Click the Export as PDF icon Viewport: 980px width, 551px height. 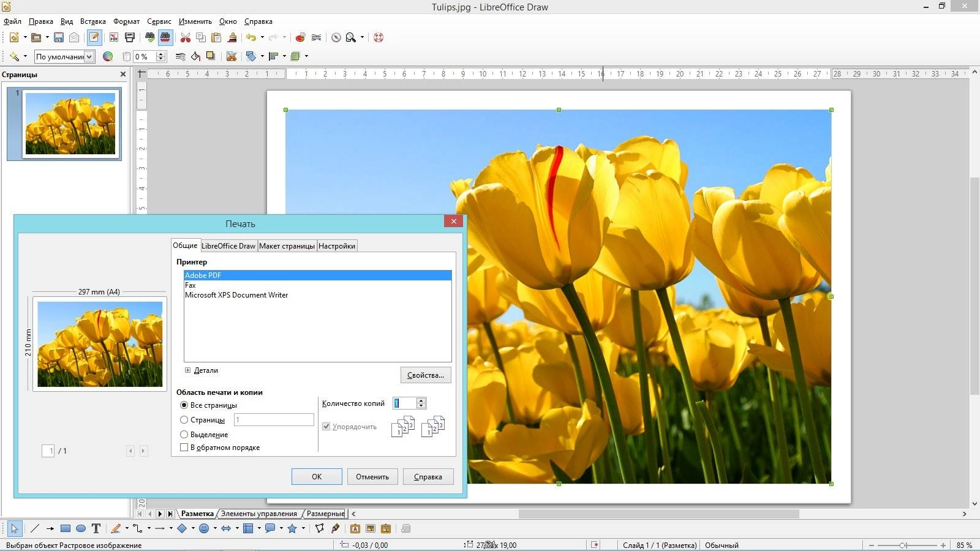click(114, 37)
